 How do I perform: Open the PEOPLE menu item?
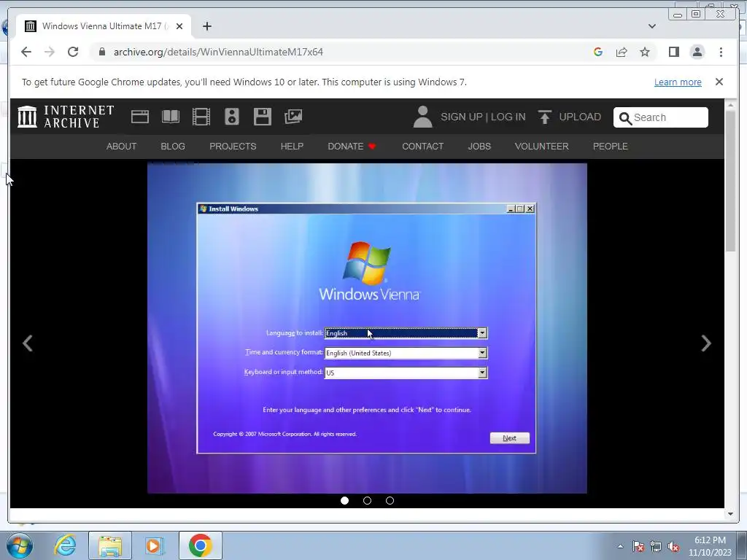click(611, 146)
